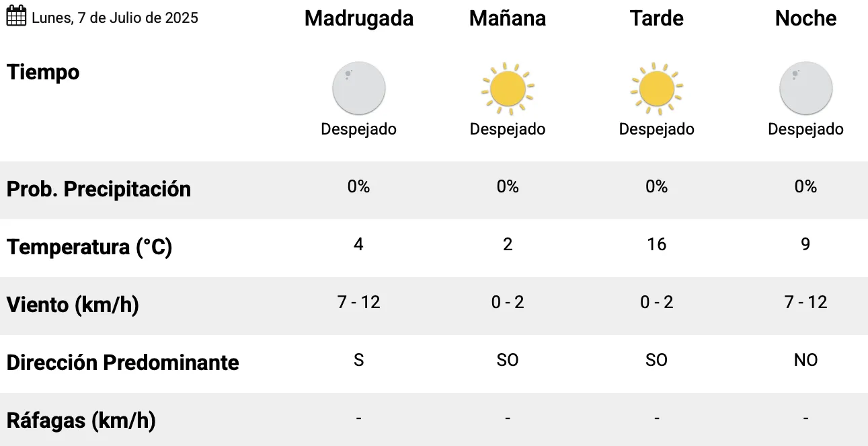Click the Ráfagas (km/h) row label
This screenshot has height=446, width=868.
tap(81, 420)
